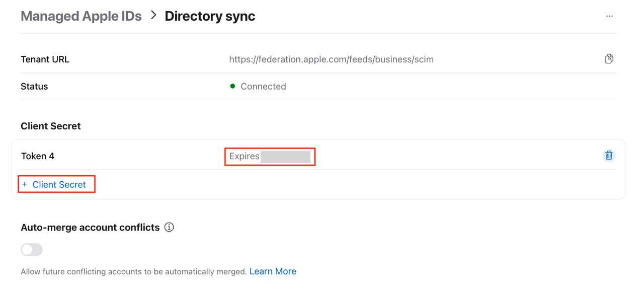Show info about auto-merge account conflicts
The width and height of the screenshot is (644, 290).
click(x=170, y=228)
